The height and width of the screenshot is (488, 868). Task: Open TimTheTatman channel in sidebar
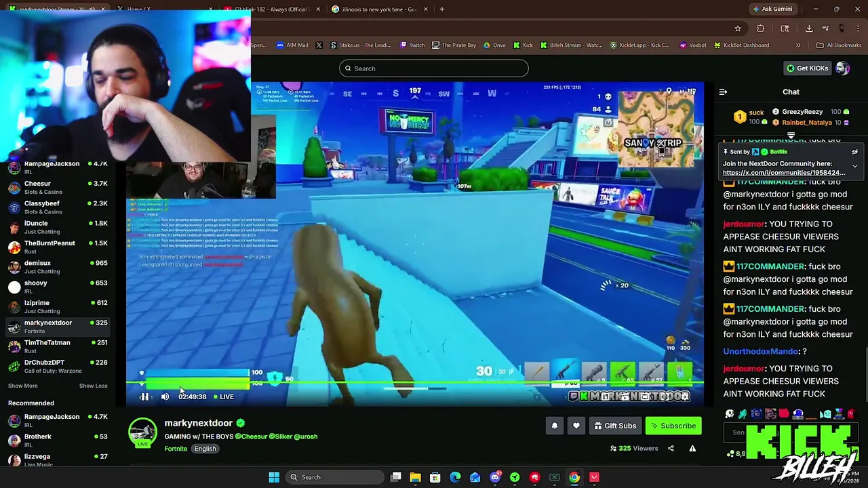pos(58,346)
